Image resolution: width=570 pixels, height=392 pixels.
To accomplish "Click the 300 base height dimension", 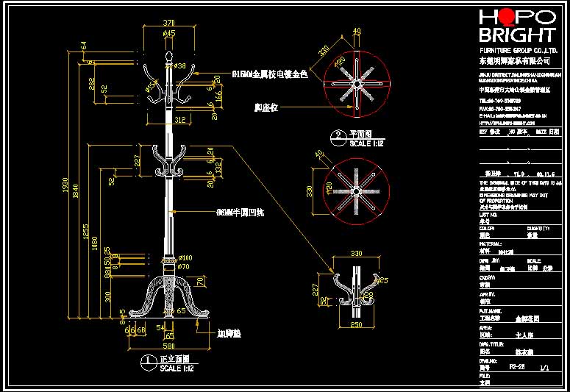I will tap(108, 296).
